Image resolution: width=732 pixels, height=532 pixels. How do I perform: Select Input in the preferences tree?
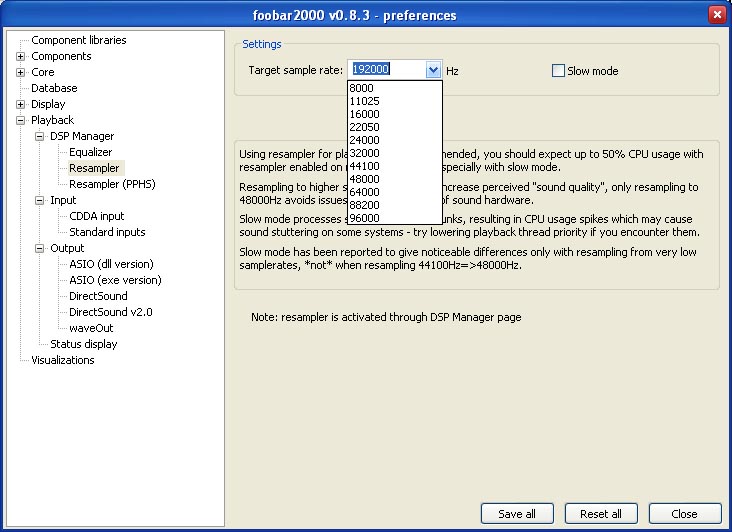[x=63, y=200]
